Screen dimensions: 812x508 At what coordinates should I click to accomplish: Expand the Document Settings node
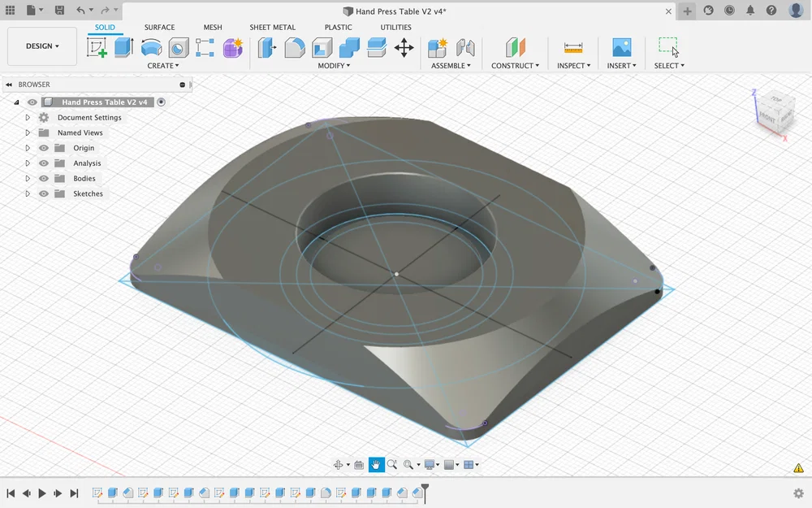(x=28, y=118)
